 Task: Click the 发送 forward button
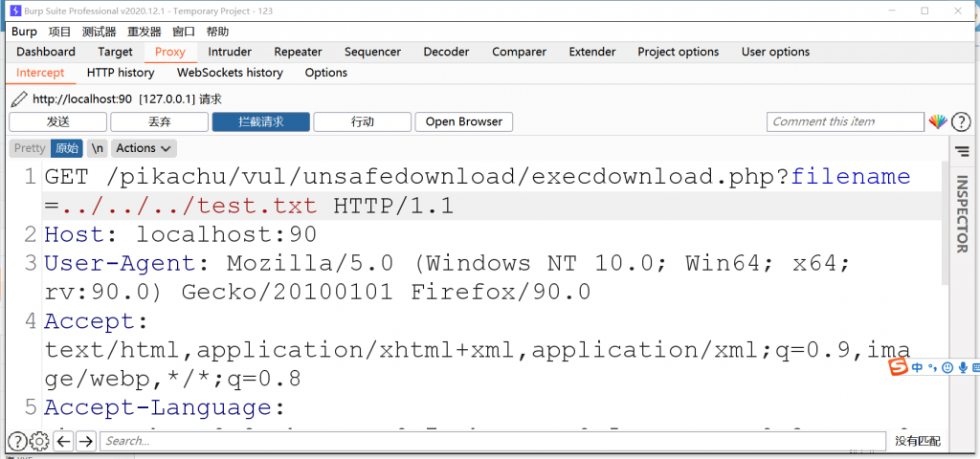[58, 121]
